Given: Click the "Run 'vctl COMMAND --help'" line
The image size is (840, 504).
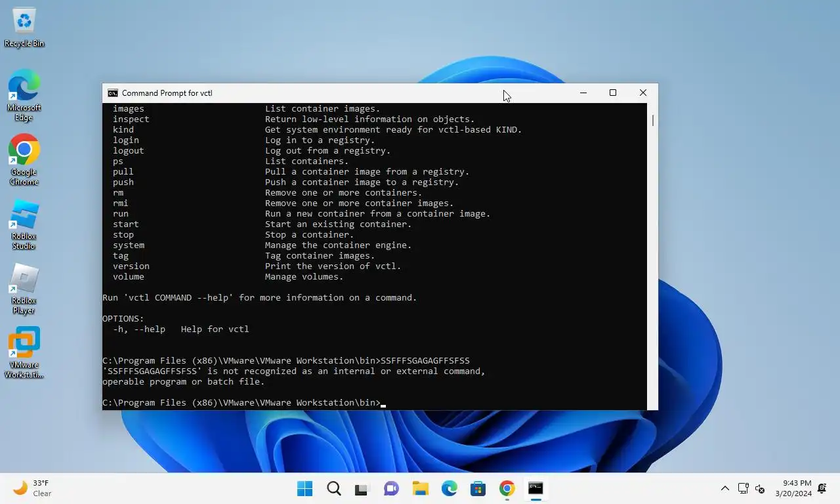Looking at the screenshot, I should pyautogui.click(x=260, y=298).
